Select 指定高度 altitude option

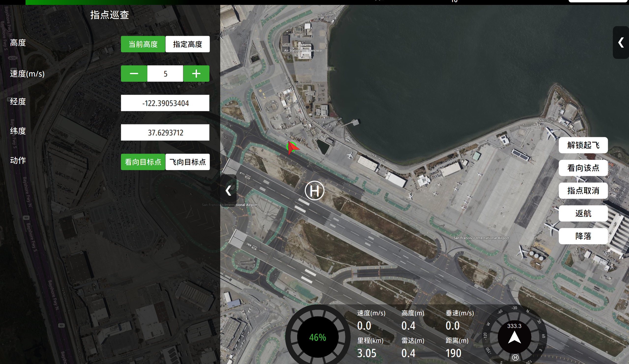click(188, 44)
